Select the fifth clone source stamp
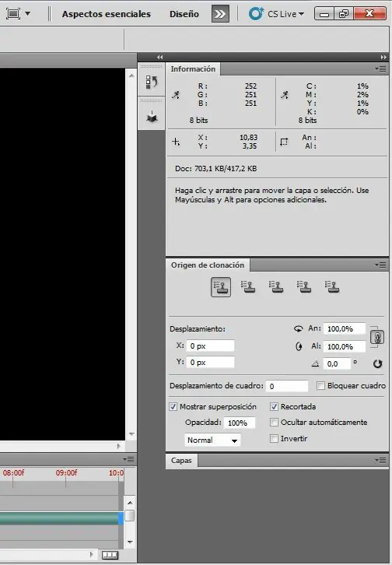The height and width of the screenshot is (565, 392). [x=332, y=287]
